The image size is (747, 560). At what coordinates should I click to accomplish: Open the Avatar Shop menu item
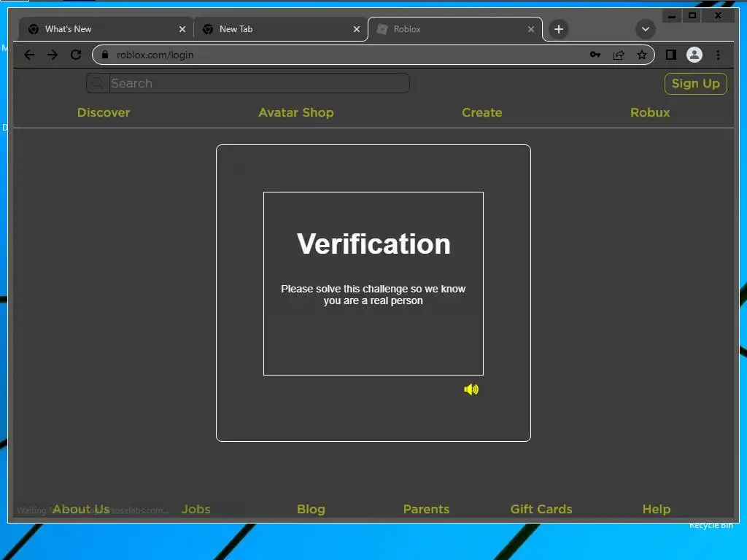[296, 112]
